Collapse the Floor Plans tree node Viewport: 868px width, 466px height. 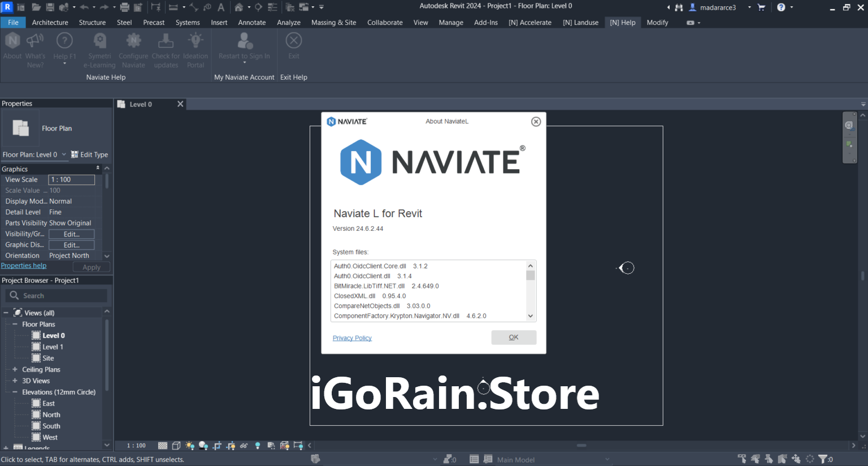15,324
